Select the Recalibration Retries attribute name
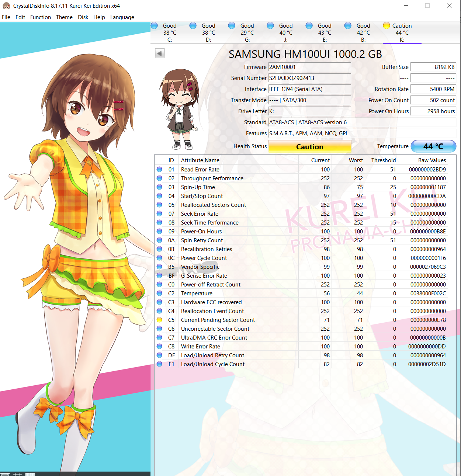Image resolution: width=461 pixels, height=476 pixels. pos(207,249)
